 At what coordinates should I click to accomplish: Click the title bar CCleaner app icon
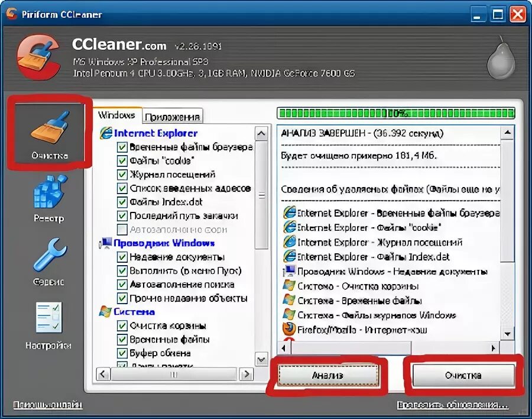12,14
